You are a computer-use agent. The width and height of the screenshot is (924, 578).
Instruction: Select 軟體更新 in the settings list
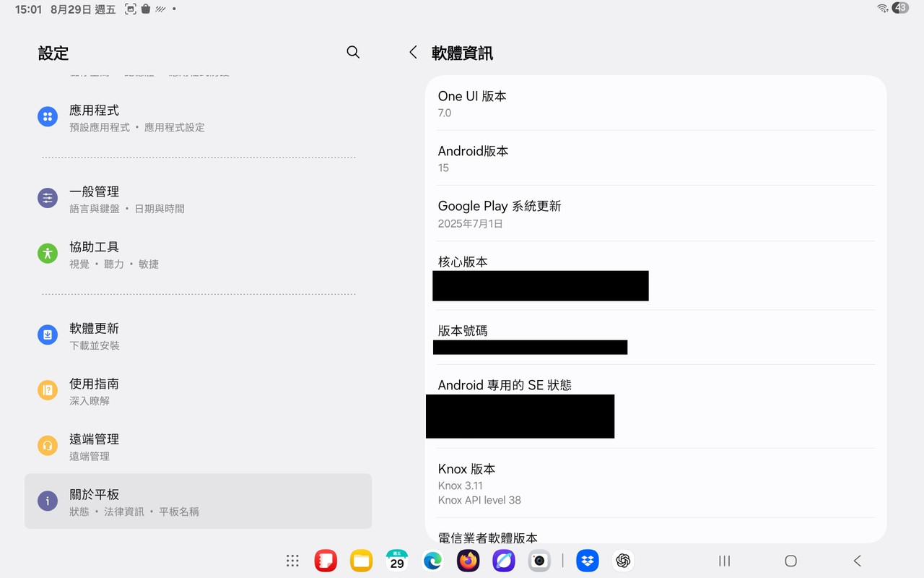coord(198,336)
